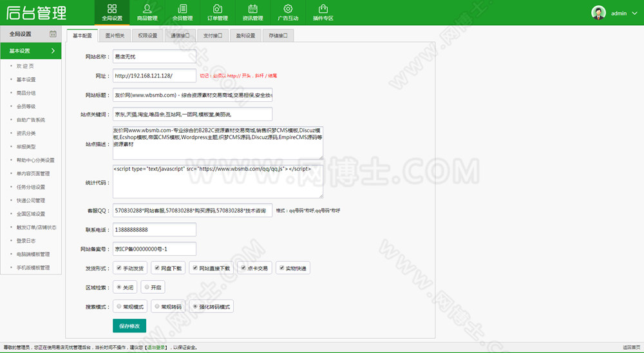This screenshot has width=644, height=353.
Task: Switch to the 存储接口 tab
Action: (x=278, y=36)
